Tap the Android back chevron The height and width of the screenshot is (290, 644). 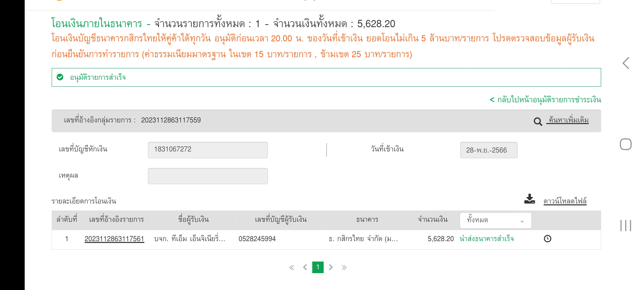pos(626,63)
